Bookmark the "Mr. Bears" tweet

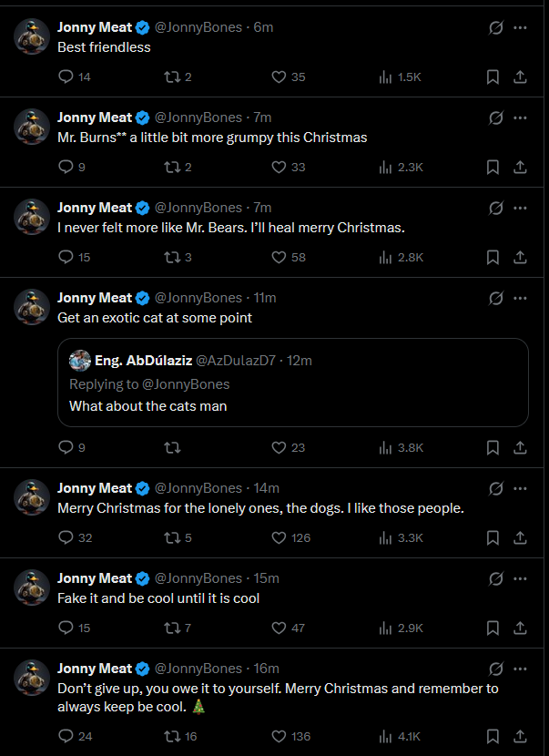click(493, 257)
